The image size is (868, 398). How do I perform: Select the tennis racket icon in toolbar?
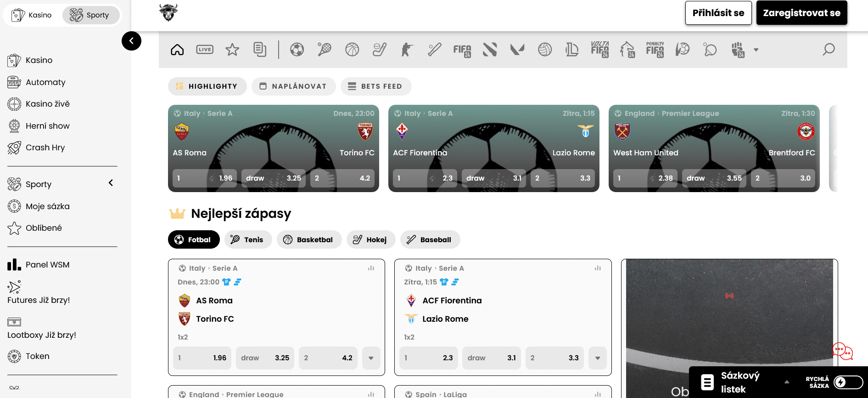[325, 50]
